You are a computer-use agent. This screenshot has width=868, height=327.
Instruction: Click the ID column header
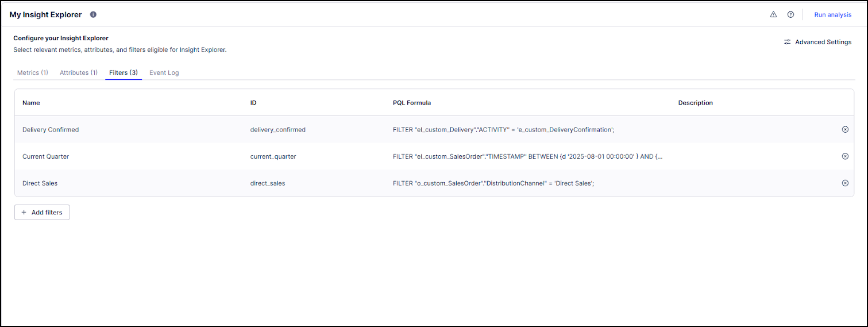pos(253,103)
